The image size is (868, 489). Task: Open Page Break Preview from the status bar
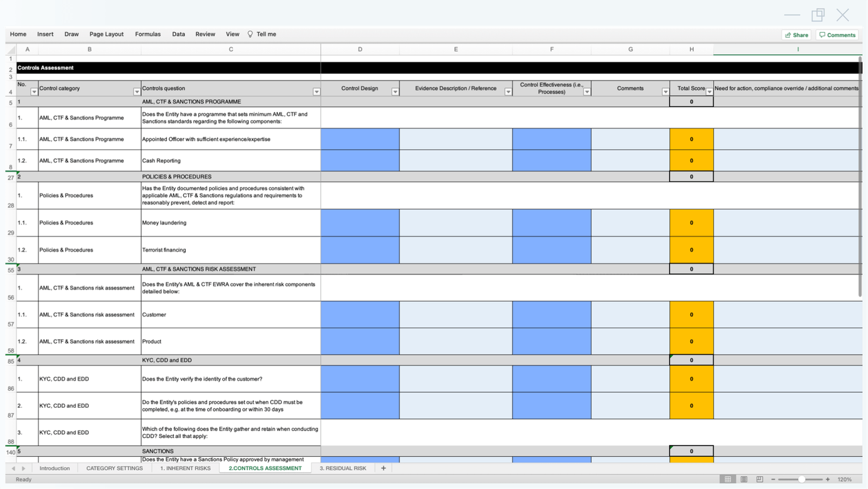point(760,479)
